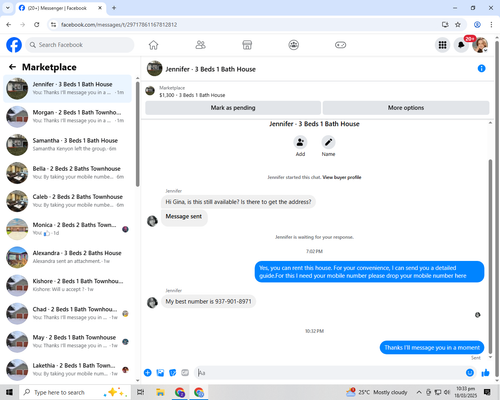Screen dimensions: 500x400
Task: Open a new browser tab
Action: [114, 8]
